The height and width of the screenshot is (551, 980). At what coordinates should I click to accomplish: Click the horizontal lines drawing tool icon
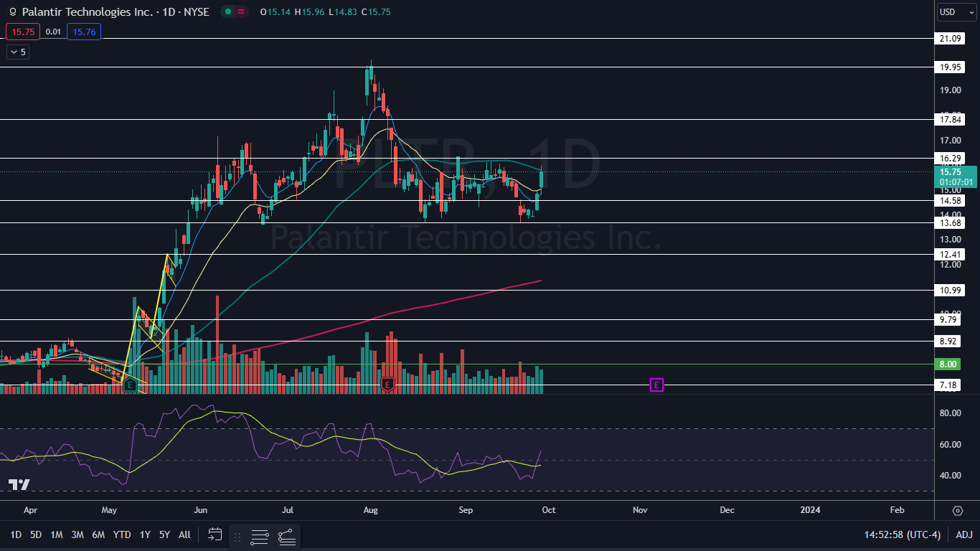(260, 536)
